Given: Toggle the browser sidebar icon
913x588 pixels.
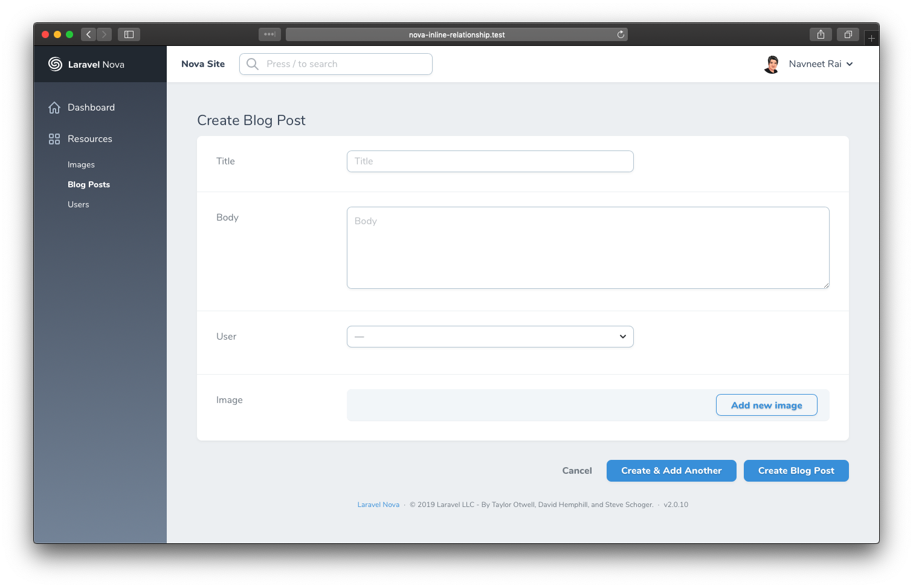Looking at the screenshot, I should 129,34.
